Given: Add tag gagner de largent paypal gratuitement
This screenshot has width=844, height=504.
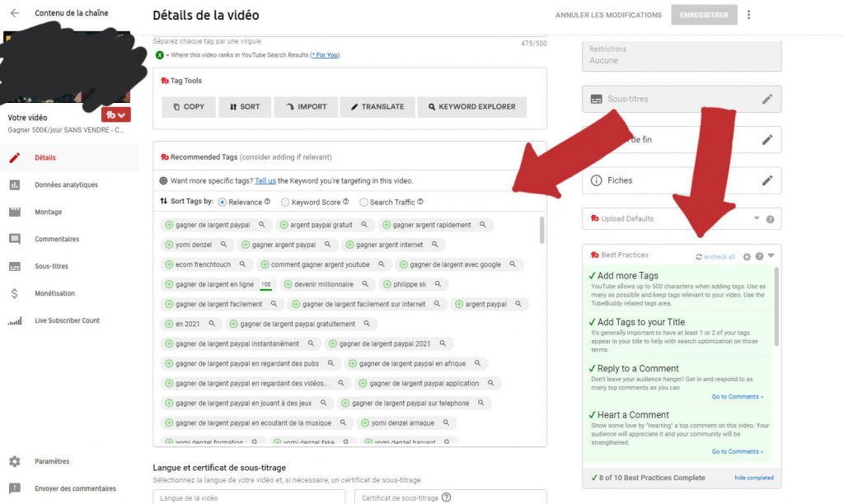Looking at the screenshot, I should (233, 324).
